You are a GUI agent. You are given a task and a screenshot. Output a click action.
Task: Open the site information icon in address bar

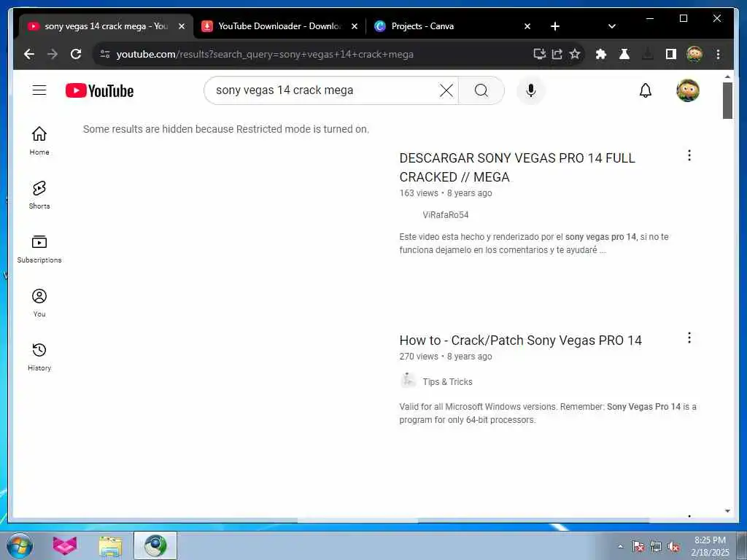(105, 54)
